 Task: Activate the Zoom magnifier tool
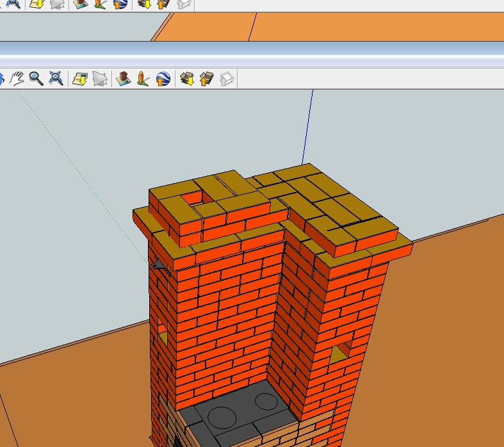click(36, 79)
